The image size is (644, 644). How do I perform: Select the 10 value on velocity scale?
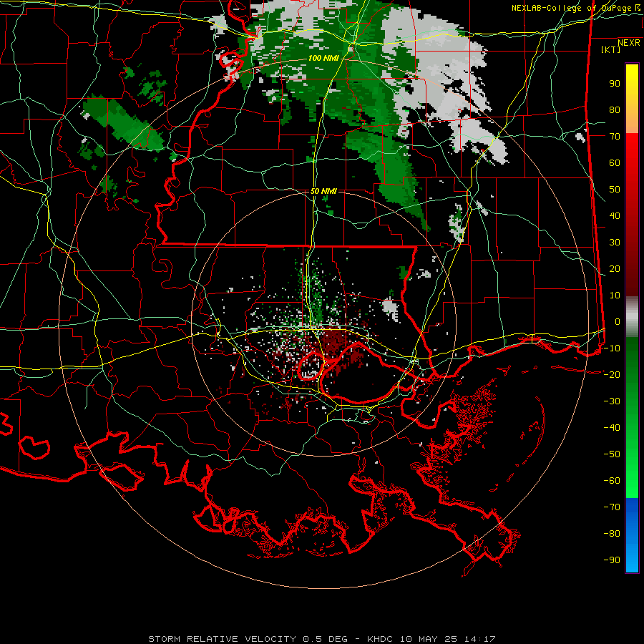[x=615, y=296]
